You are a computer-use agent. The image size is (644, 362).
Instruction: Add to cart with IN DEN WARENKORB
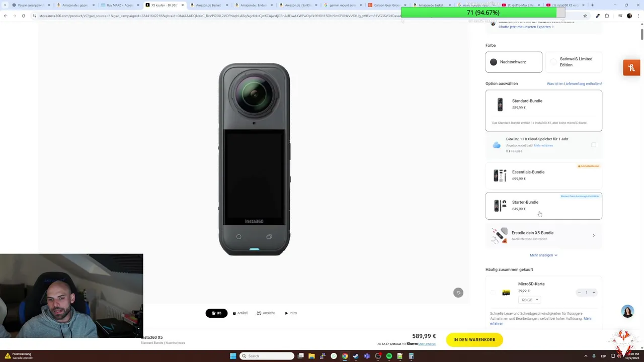coord(474,340)
